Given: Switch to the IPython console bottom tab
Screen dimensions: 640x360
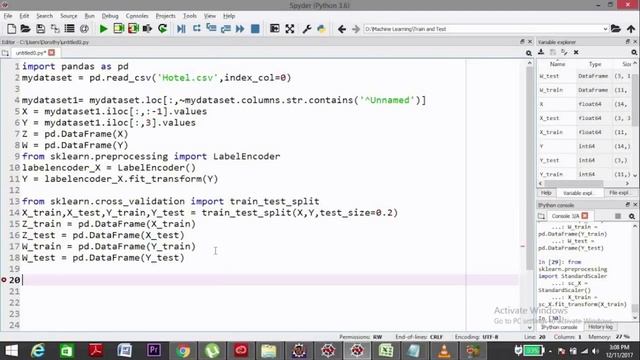Looking at the screenshot, I should click(559, 327).
